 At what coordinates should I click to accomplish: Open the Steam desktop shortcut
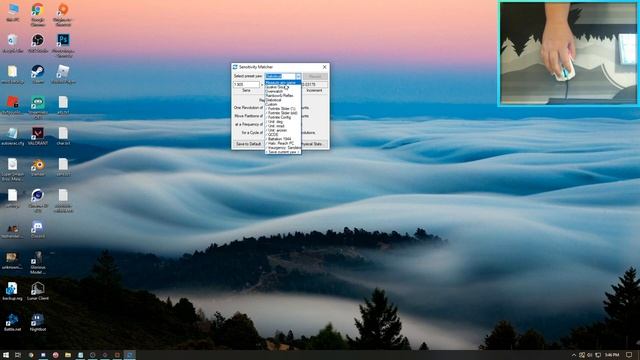coord(38,75)
